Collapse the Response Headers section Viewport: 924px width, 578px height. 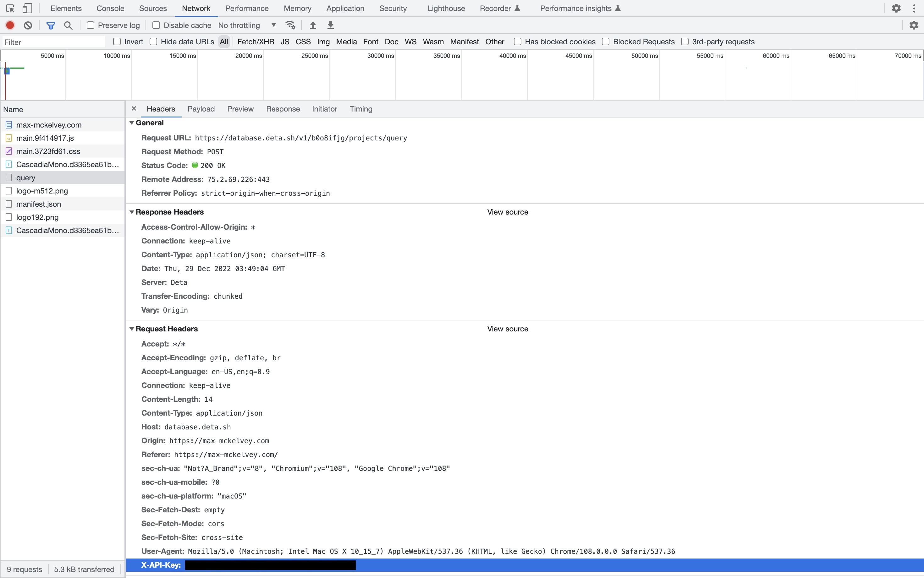click(x=132, y=212)
